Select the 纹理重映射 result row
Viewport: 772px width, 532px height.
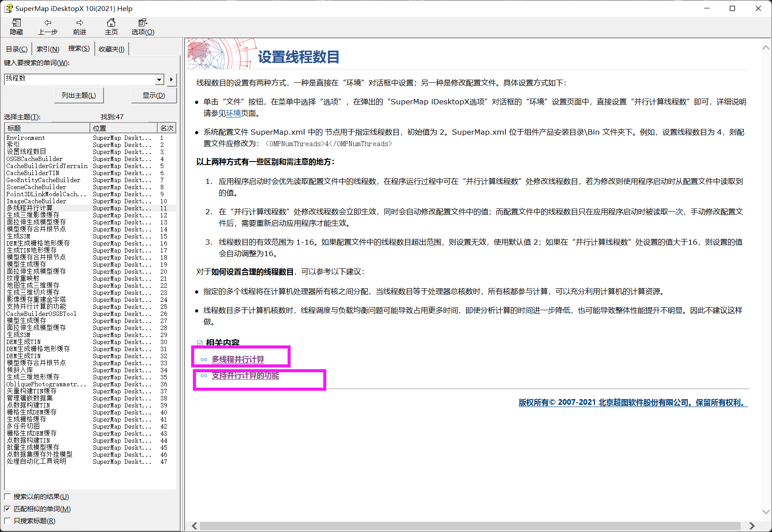pyautogui.click(x=90, y=279)
